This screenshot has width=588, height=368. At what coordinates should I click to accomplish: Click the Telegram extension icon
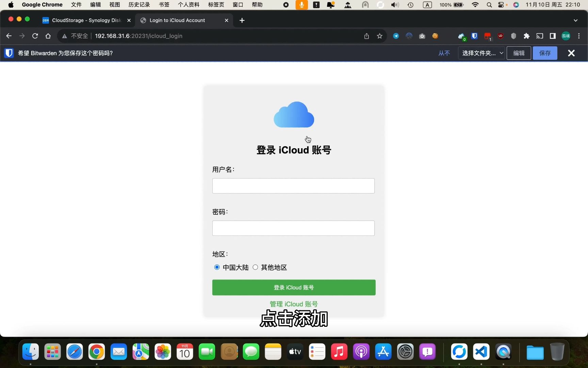pyautogui.click(x=396, y=36)
